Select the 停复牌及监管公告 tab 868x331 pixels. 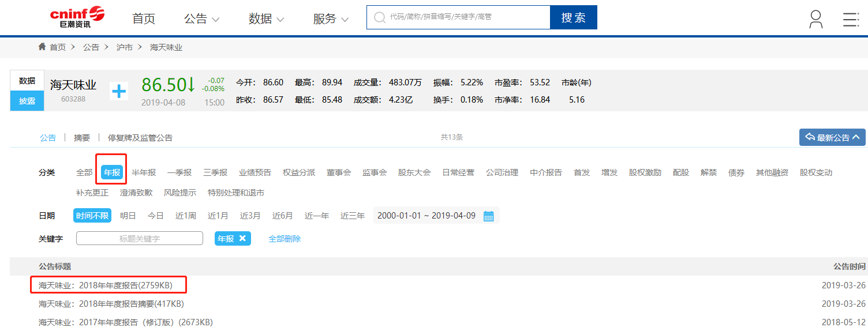[140, 138]
